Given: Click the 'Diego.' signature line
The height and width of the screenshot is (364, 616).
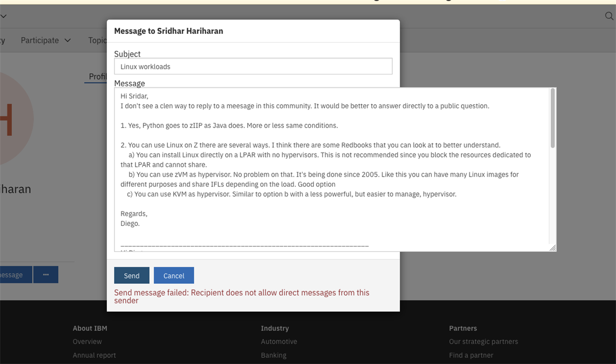Looking at the screenshot, I should click(130, 224).
